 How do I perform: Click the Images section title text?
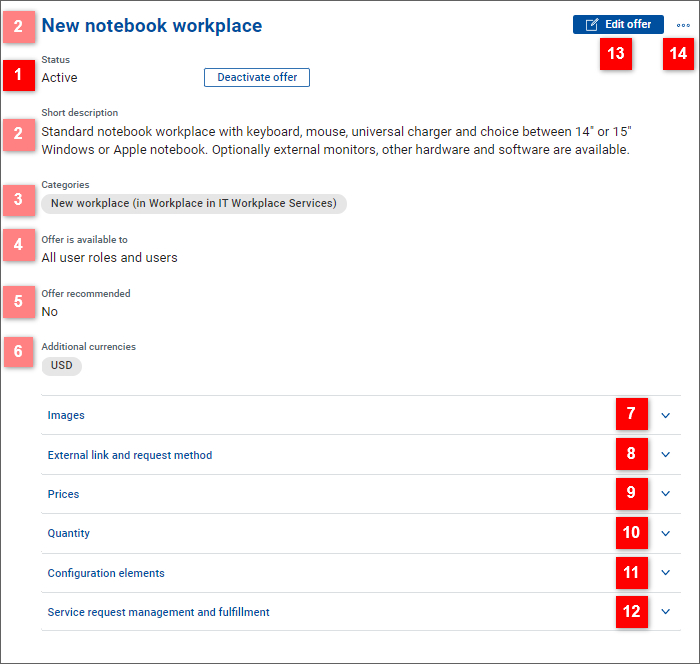(66, 415)
